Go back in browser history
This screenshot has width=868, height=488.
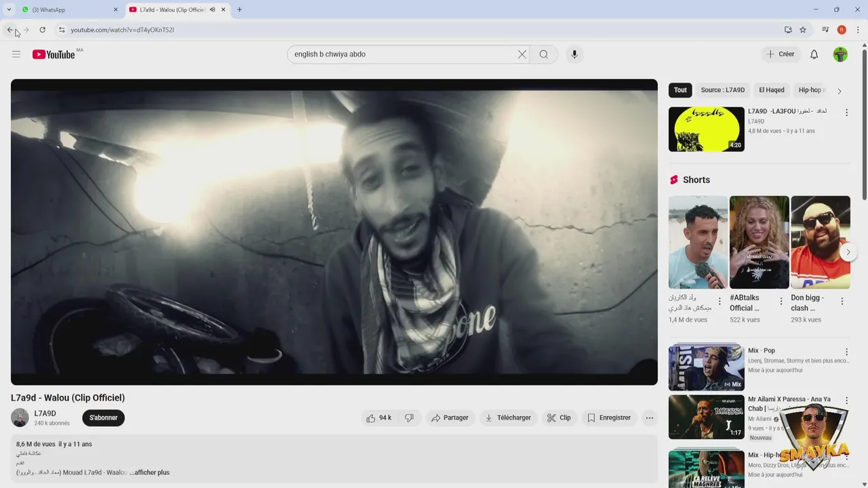(x=10, y=30)
